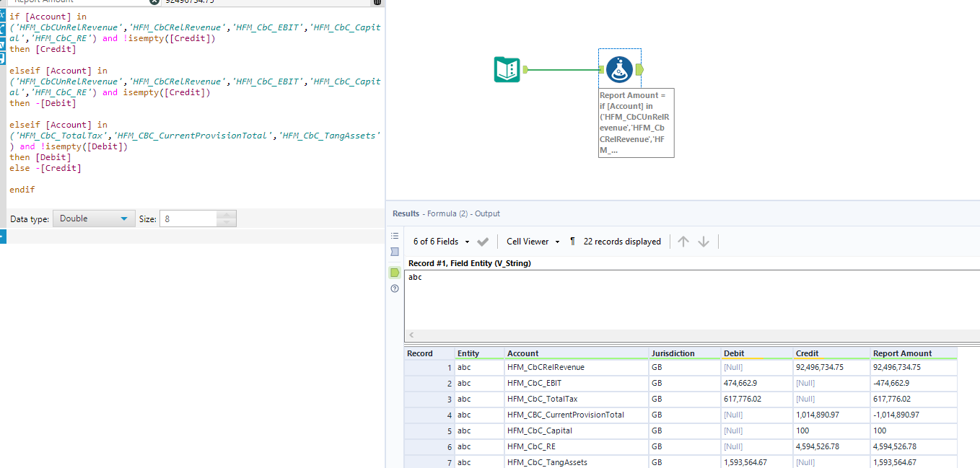Click the metadata icon below the list icon
Screen dimensions: 980x468
pos(395,252)
